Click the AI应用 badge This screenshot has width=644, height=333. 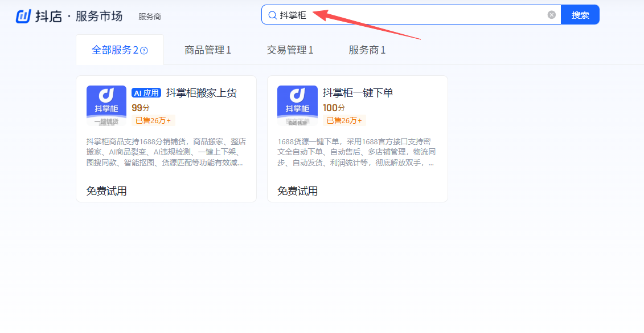[x=146, y=93]
